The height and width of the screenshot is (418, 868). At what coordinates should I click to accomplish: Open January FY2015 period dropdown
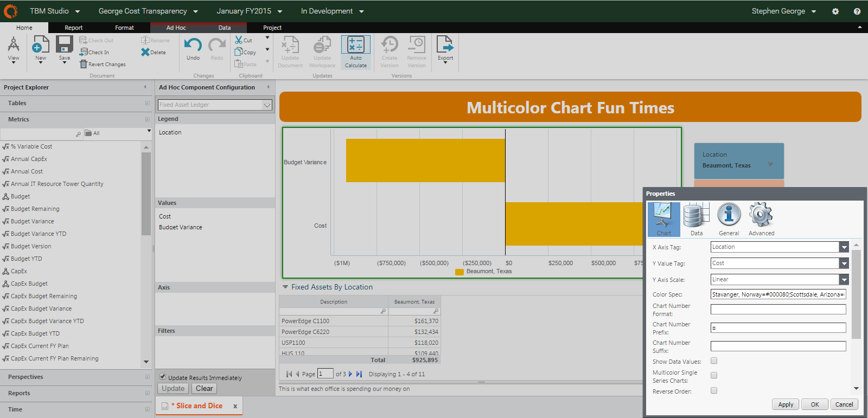tap(250, 11)
